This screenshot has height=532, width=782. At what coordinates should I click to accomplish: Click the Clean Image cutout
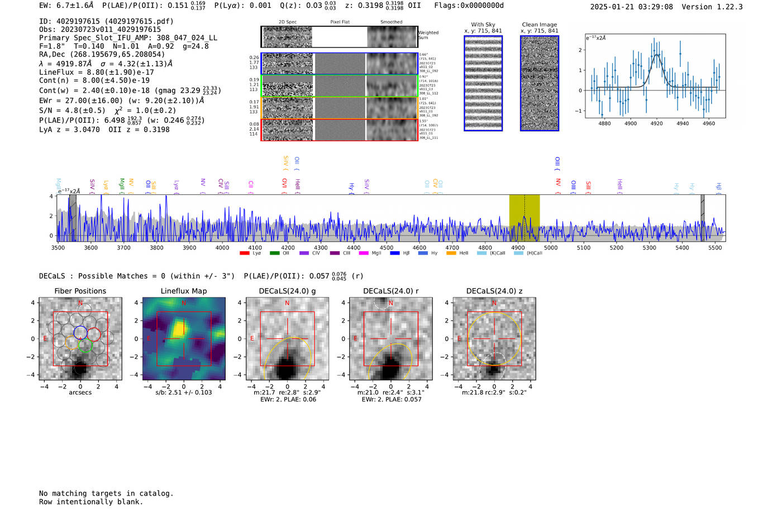(540, 83)
